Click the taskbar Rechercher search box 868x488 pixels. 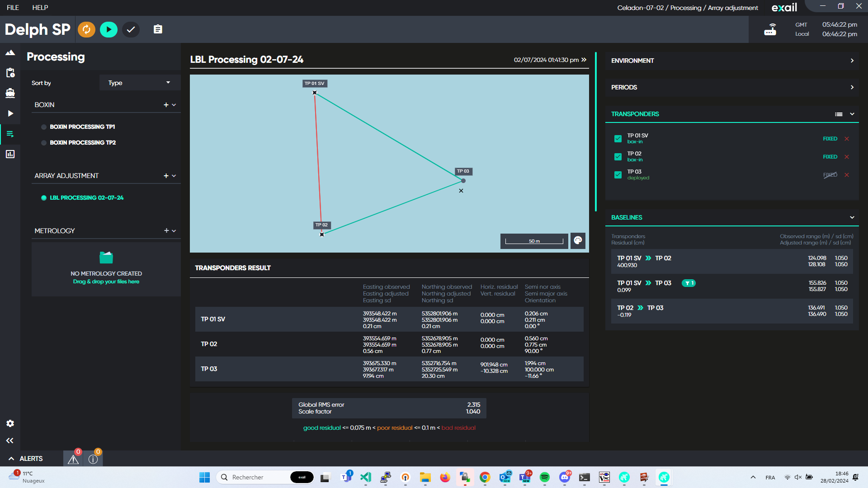(266, 477)
